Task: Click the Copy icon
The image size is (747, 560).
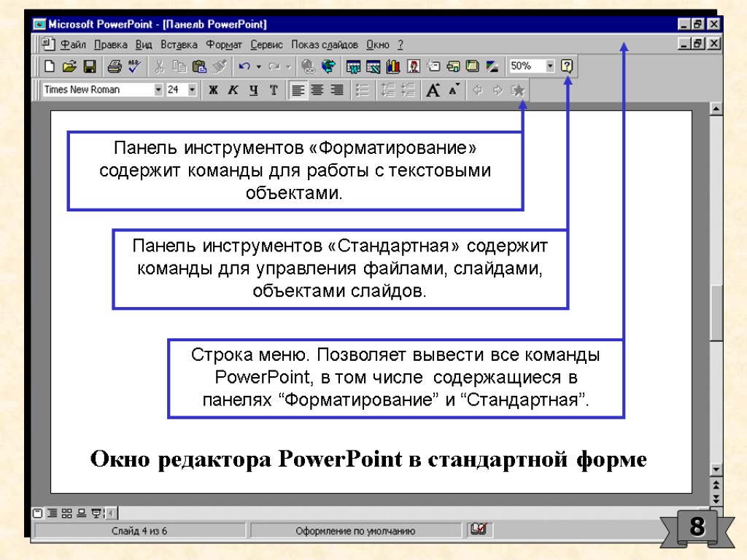Action: (179, 66)
